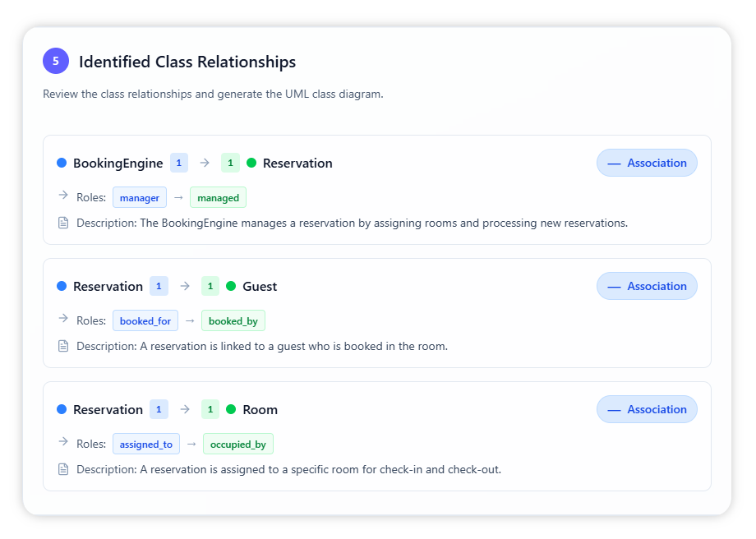
Task: Click the step 5 purple circle badge
Action: pyautogui.click(x=56, y=61)
